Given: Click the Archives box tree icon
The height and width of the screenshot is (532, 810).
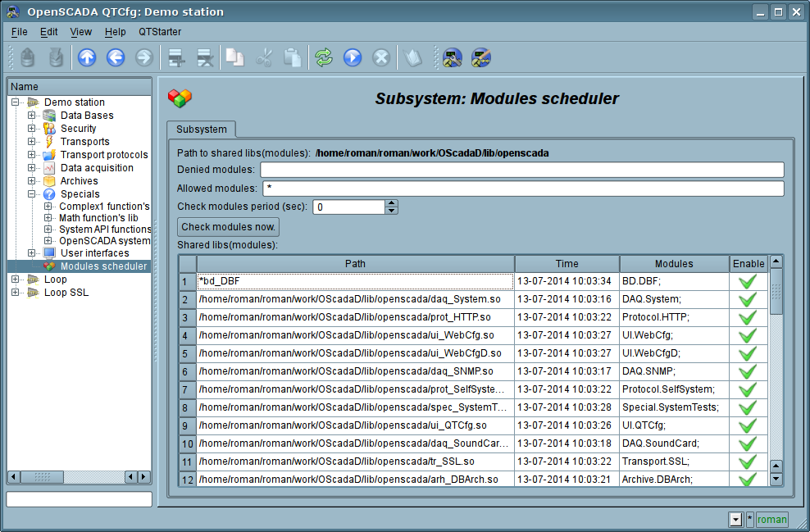Looking at the screenshot, I should [x=49, y=181].
